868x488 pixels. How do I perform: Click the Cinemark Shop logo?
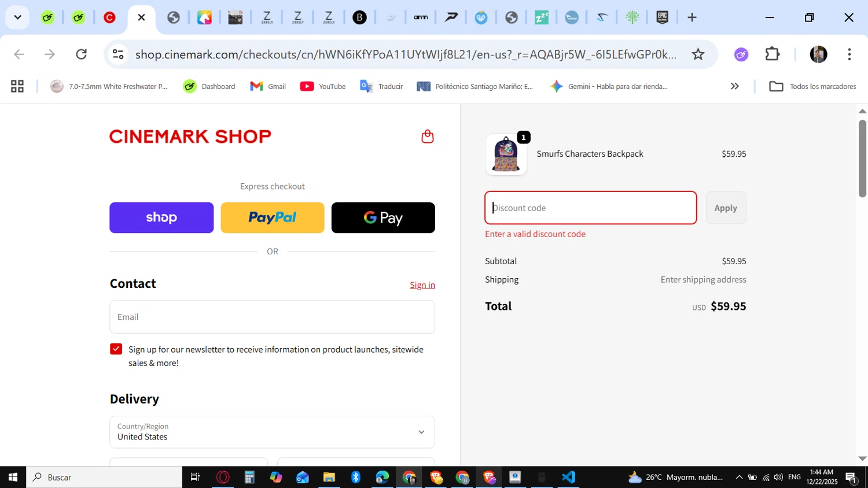click(190, 136)
